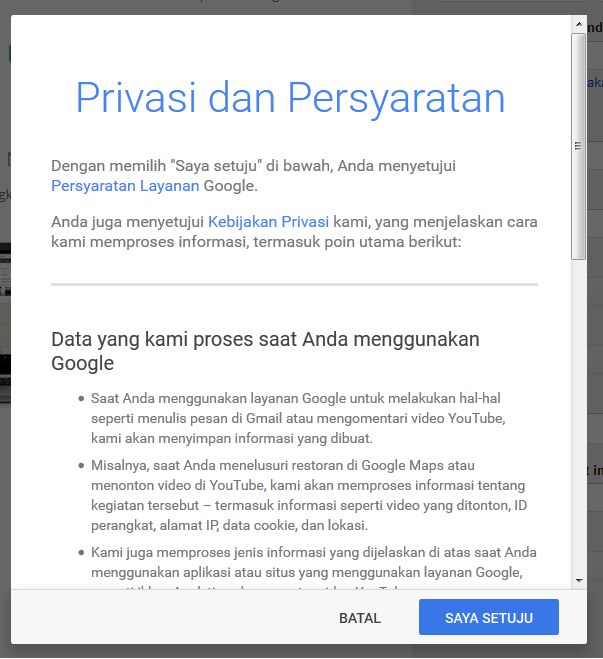Click the text 'kami memproses informasi, termasuk poin utama berikut:'
The width and height of the screenshot is (603, 659).
click(x=256, y=242)
